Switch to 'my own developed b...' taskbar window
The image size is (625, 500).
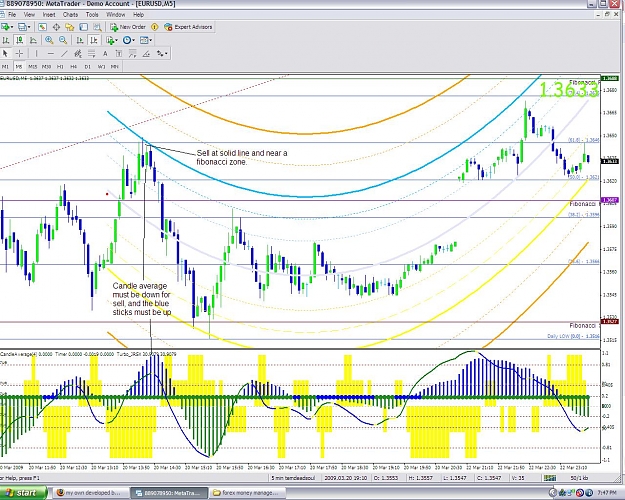point(91,493)
